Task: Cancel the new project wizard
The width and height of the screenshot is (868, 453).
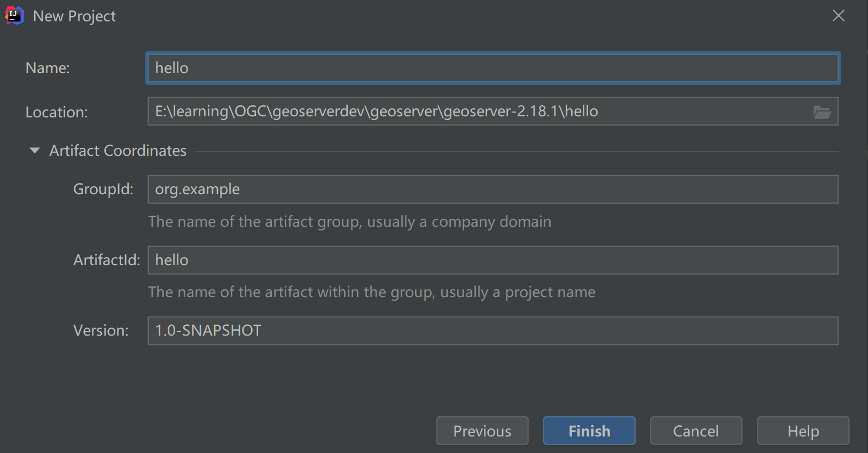Action: coord(695,431)
